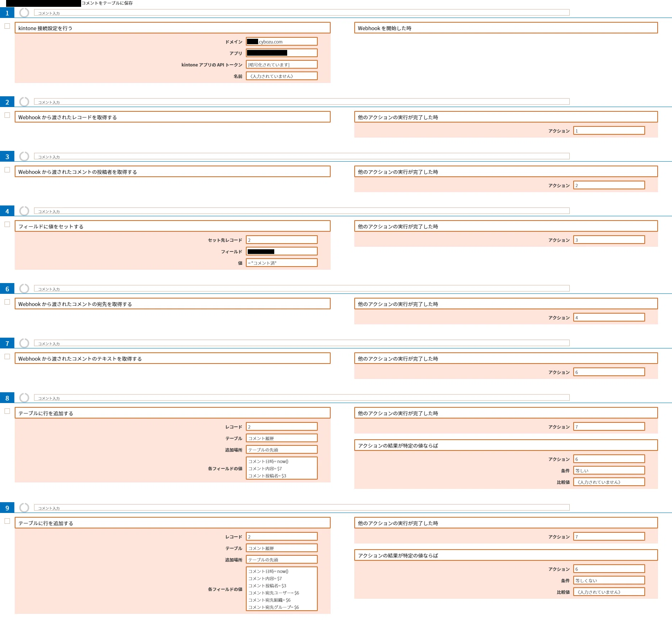Click row 8 追加場所 field
The height and width of the screenshot is (620, 672).
pyautogui.click(x=282, y=450)
